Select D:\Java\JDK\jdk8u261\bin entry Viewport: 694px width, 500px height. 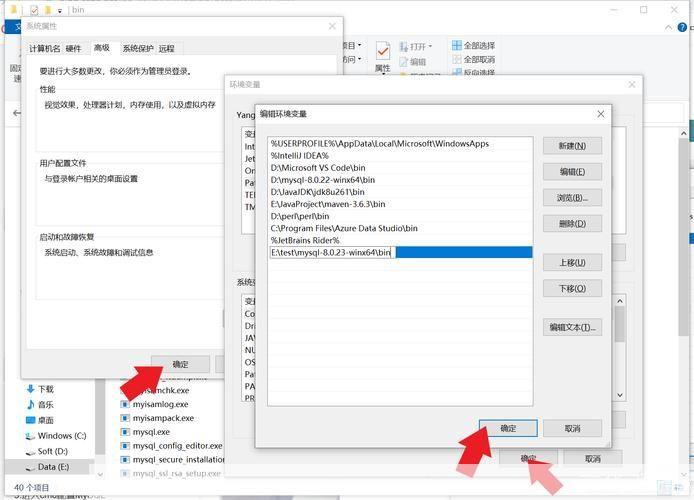(x=400, y=192)
